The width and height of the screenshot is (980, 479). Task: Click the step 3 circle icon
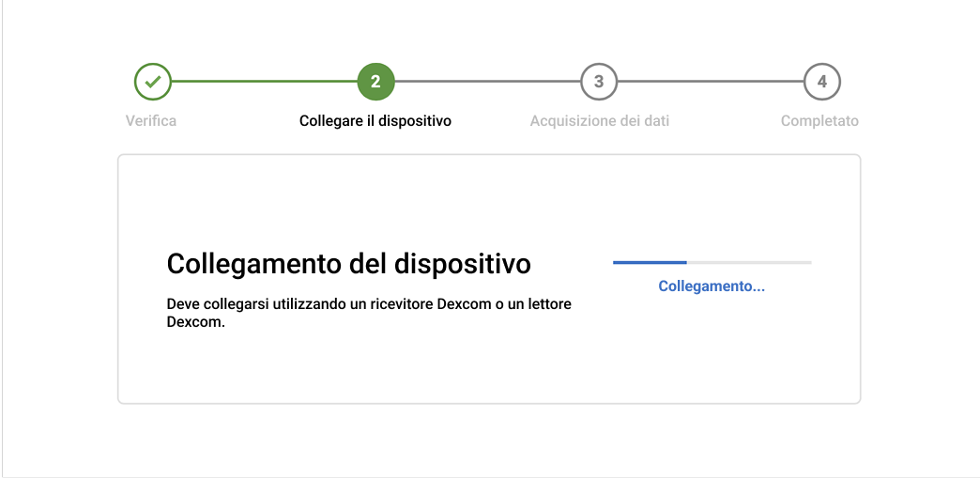(x=599, y=82)
